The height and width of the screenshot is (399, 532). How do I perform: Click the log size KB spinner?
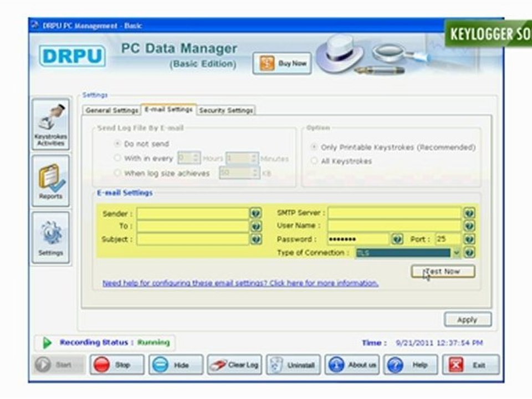coord(239,173)
